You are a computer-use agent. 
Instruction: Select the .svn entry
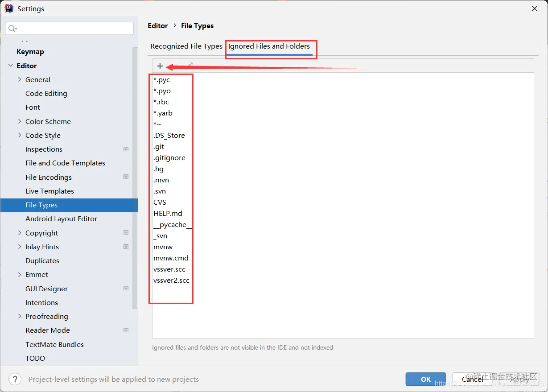coord(160,191)
